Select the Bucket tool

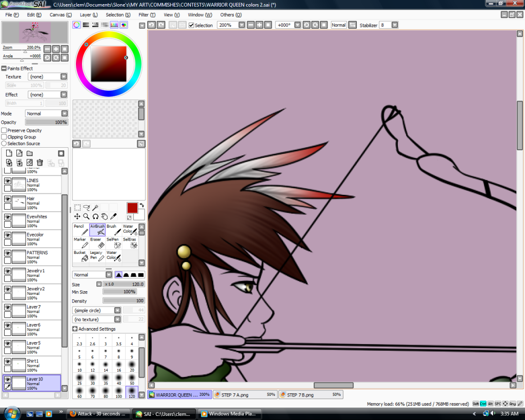80,256
